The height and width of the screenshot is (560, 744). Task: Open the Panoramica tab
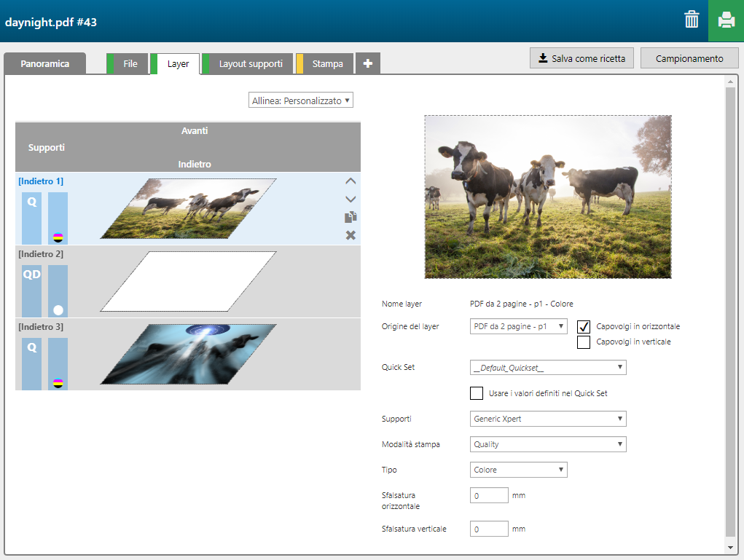[x=45, y=64]
